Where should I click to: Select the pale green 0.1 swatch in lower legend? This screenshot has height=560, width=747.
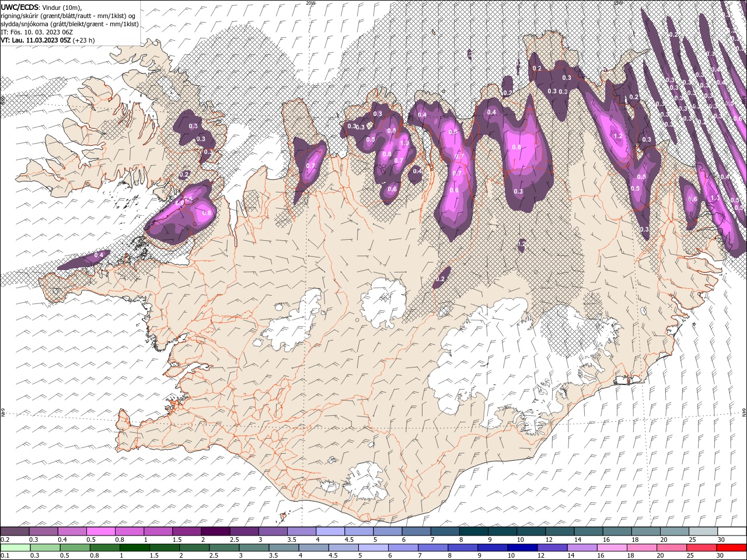pos(15,548)
